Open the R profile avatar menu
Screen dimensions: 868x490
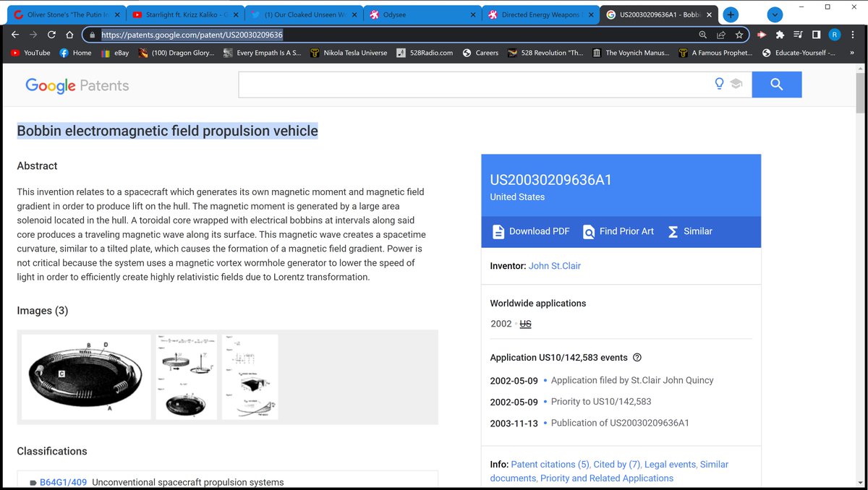(x=835, y=35)
